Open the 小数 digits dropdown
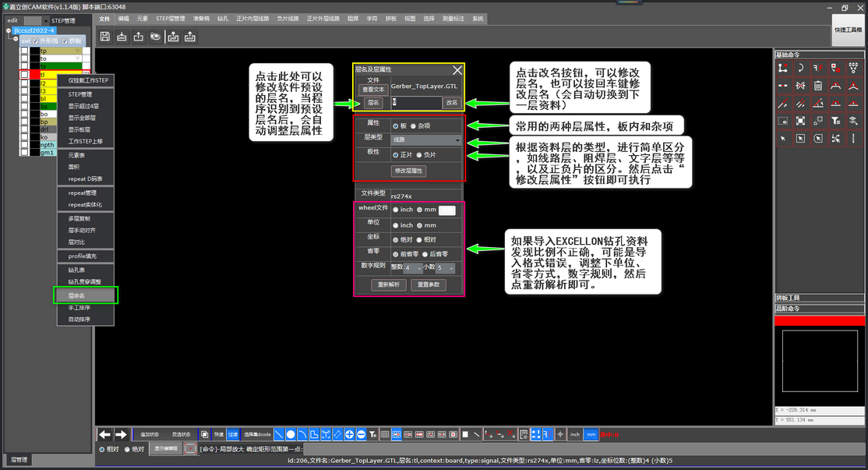This screenshot has height=470, width=868. (x=445, y=268)
